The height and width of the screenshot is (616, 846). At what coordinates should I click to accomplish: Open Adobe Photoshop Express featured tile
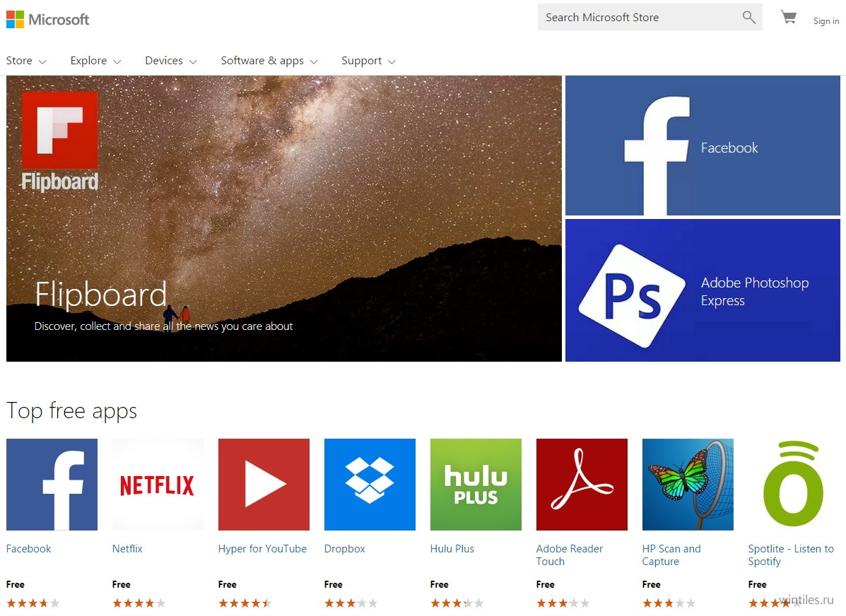tap(703, 290)
